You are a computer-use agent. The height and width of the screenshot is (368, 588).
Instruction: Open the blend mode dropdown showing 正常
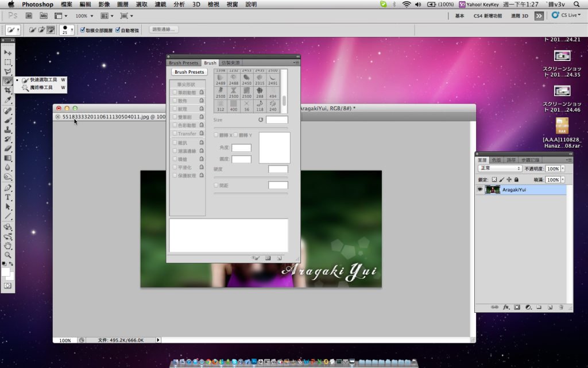pyautogui.click(x=500, y=169)
